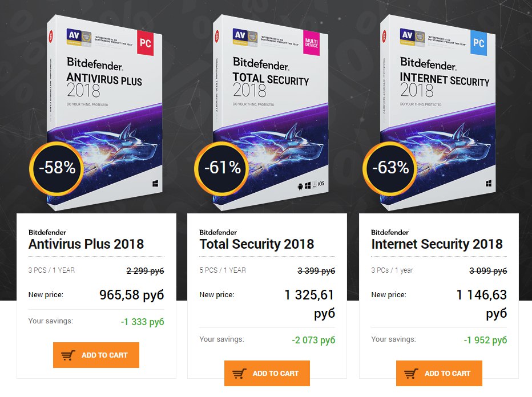Add Antivirus Plus 2018 to cart
The image size is (532, 397).
[x=96, y=355]
